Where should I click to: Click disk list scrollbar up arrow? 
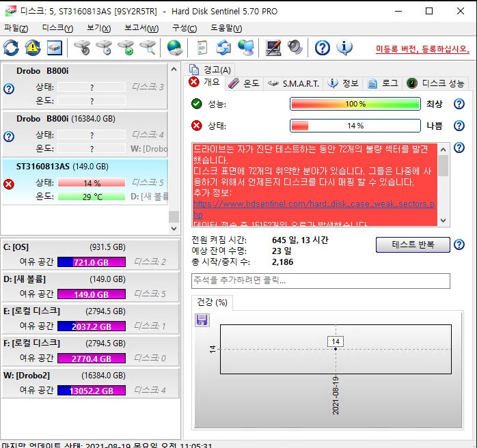pyautogui.click(x=174, y=69)
